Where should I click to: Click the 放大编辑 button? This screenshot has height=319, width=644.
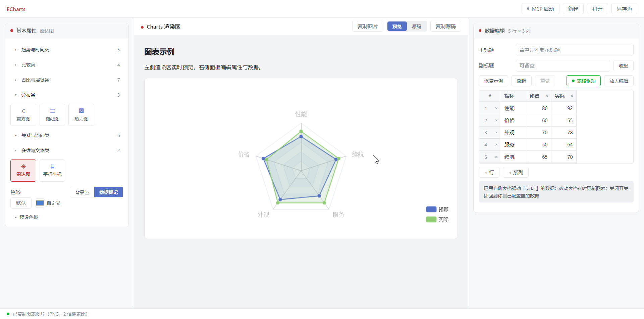tap(619, 81)
